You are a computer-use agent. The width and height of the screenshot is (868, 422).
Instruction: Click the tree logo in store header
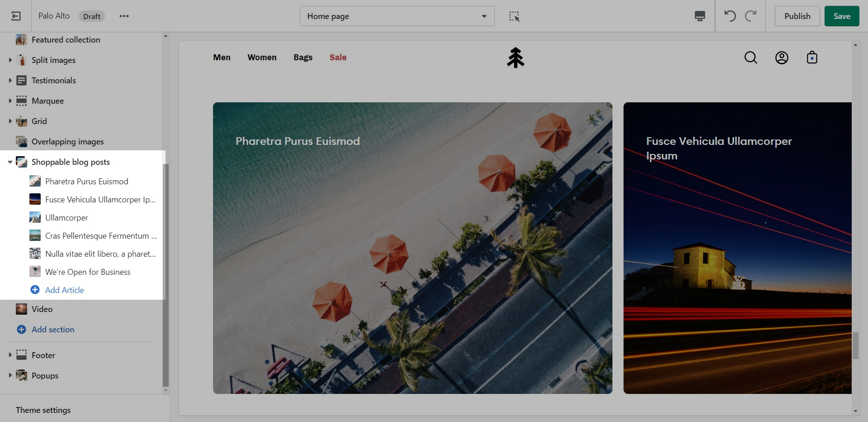point(515,58)
